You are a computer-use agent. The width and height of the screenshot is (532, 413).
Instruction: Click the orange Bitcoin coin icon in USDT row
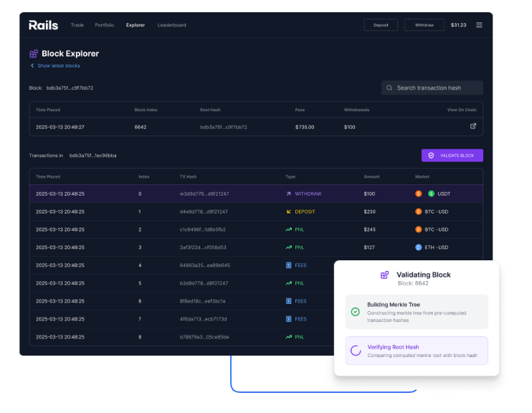(418, 194)
